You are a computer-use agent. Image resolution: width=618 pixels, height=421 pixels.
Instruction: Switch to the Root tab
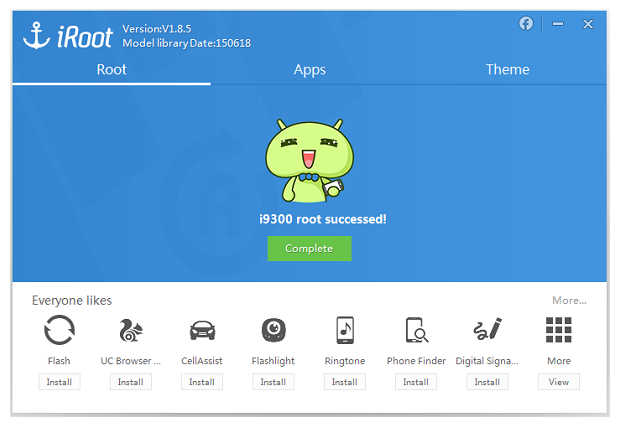coord(112,70)
